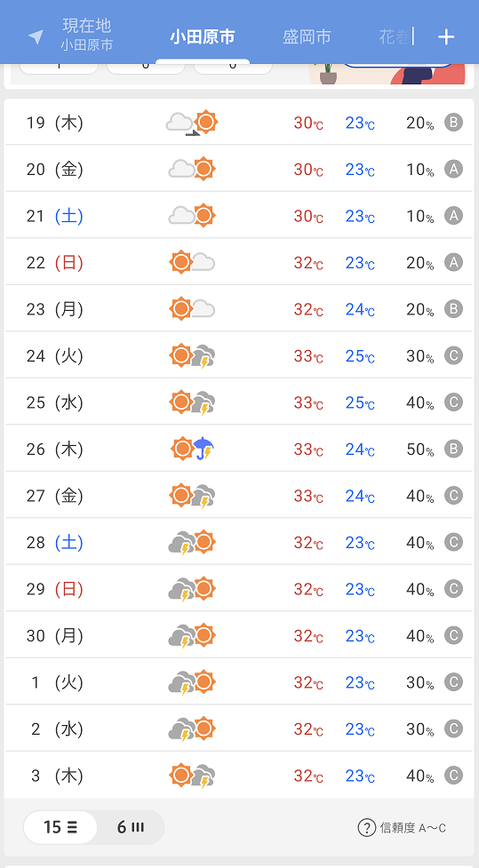The width and height of the screenshot is (479, 868).
Task: Add a new city with plus icon
Action: tap(446, 37)
